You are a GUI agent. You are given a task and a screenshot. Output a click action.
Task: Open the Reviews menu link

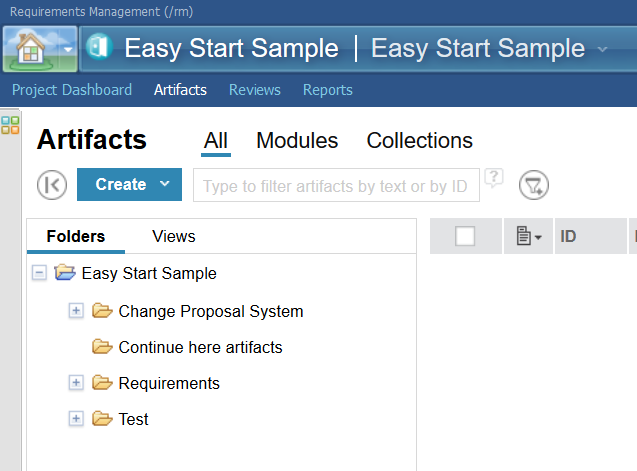pyautogui.click(x=254, y=90)
